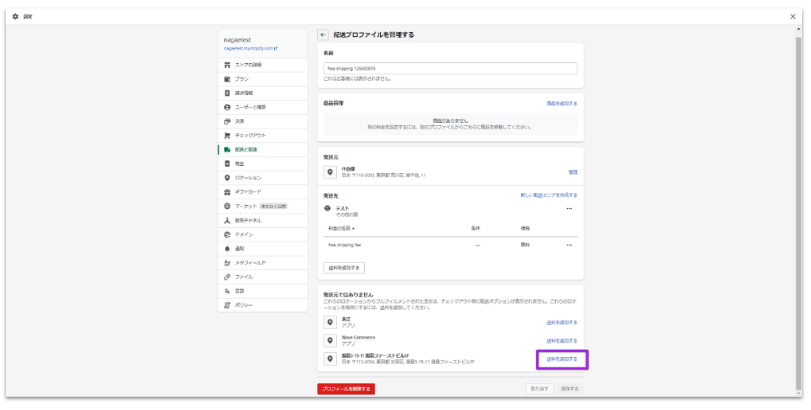
Task: Sort rates by 料金の名前 column header
Action: (x=342, y=228)
